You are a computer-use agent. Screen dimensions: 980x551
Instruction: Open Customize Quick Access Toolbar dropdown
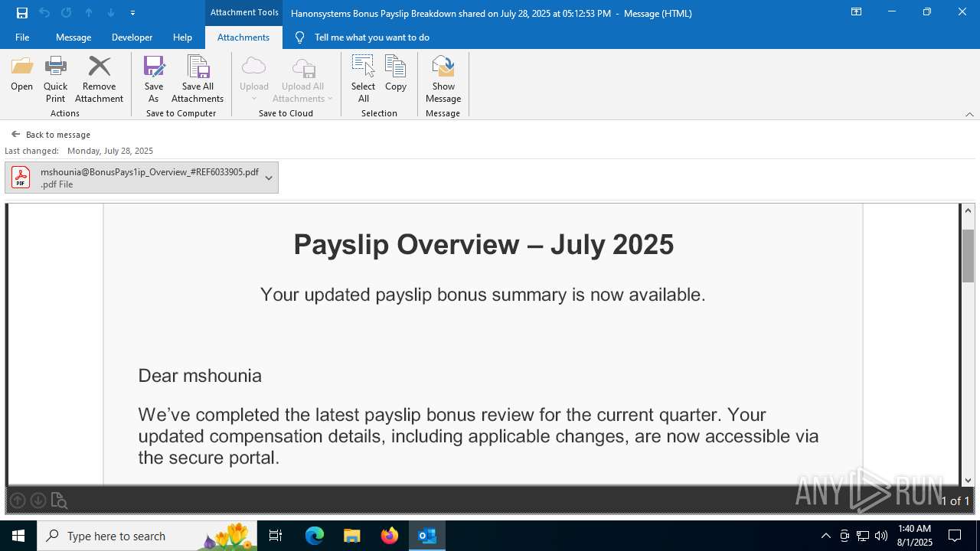pyautogui.click(x=132, y=13)
